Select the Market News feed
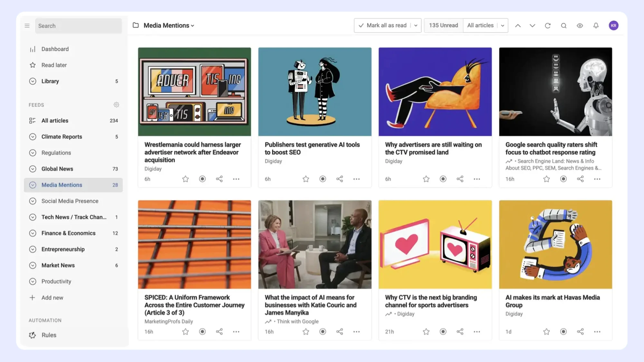 (73, 265)
